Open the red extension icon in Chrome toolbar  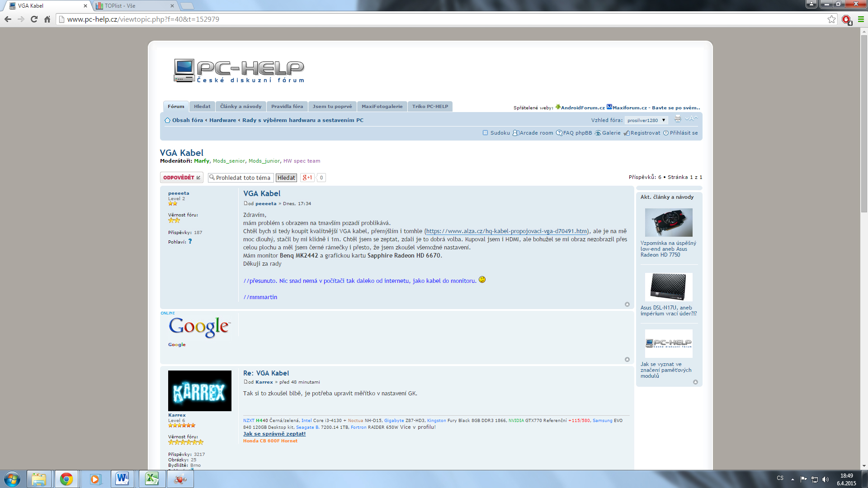pos(847,19)
